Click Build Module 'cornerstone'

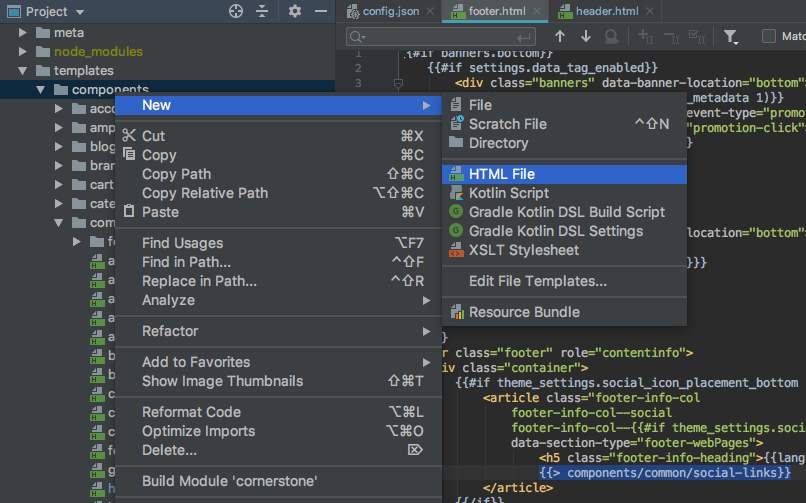(278, 481)
